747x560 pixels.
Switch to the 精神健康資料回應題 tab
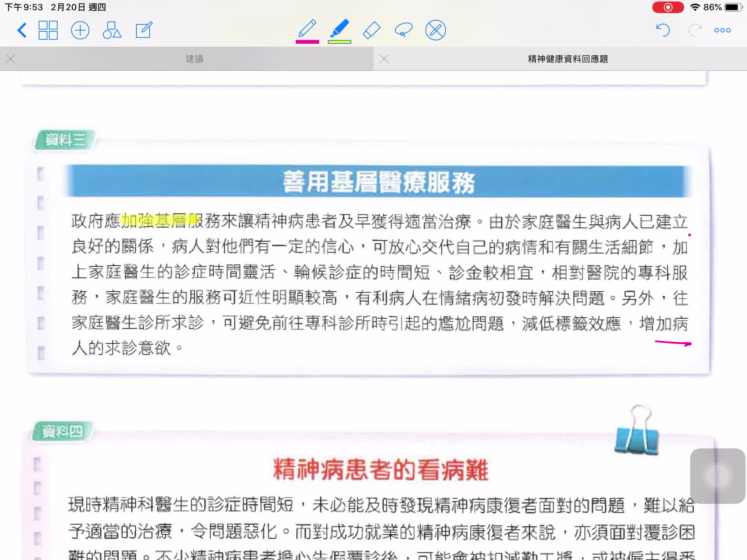pos(567,59)
